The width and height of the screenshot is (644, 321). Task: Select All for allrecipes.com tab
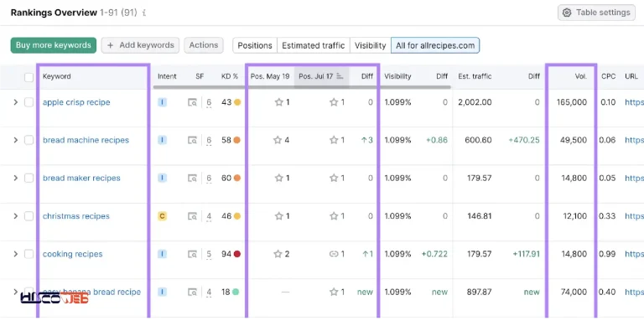pos(435,45)
